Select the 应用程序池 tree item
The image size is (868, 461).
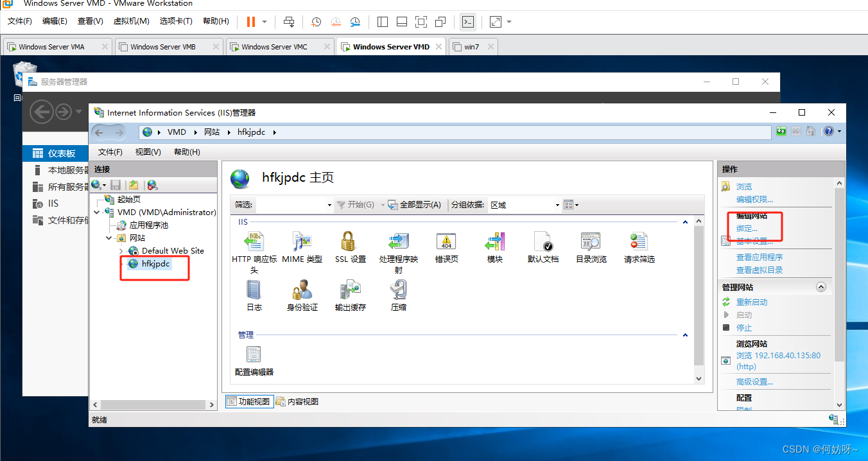point(148,225)
